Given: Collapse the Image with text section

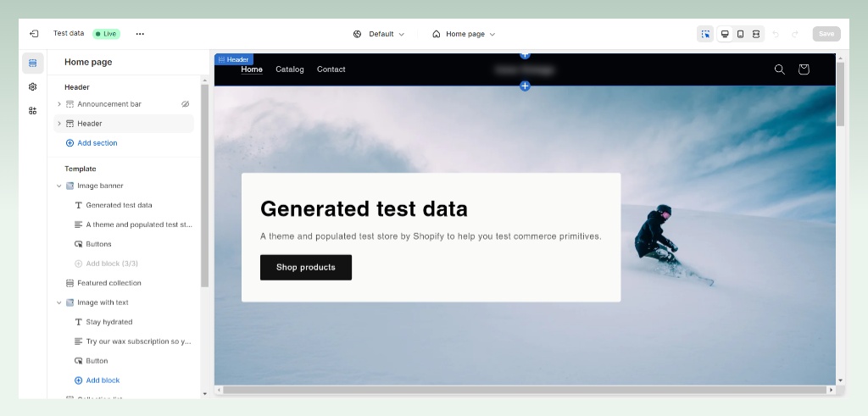Looking at the screenshot, I should 59,302.
